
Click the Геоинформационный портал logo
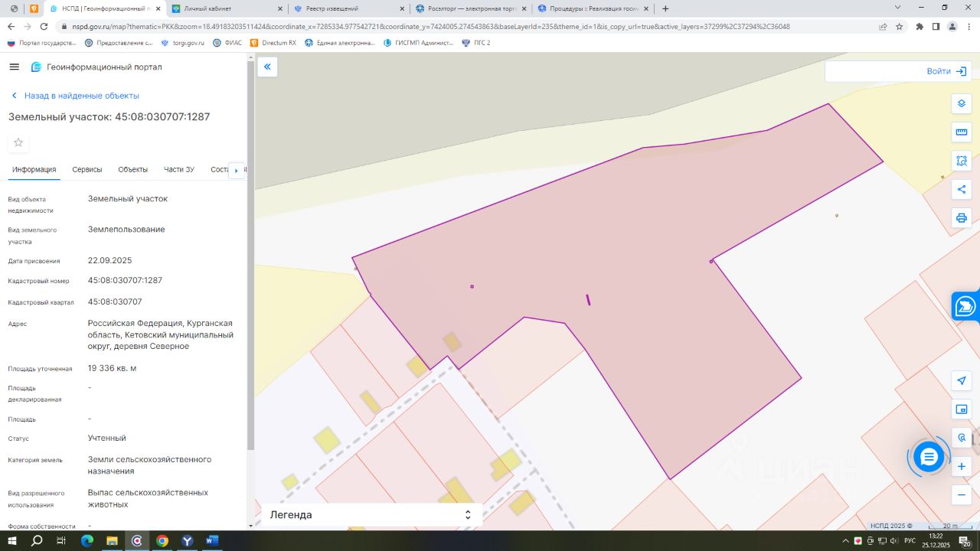click(x=96, y=67)
